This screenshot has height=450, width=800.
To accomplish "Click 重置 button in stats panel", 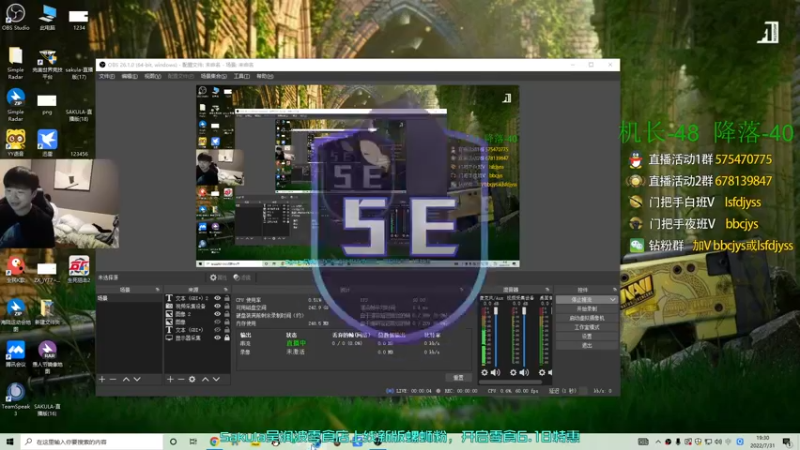I will point(458,378).
